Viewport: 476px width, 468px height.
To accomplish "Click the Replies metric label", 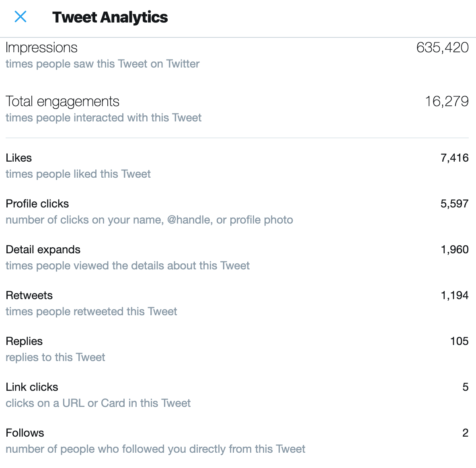I will point(24,341).
